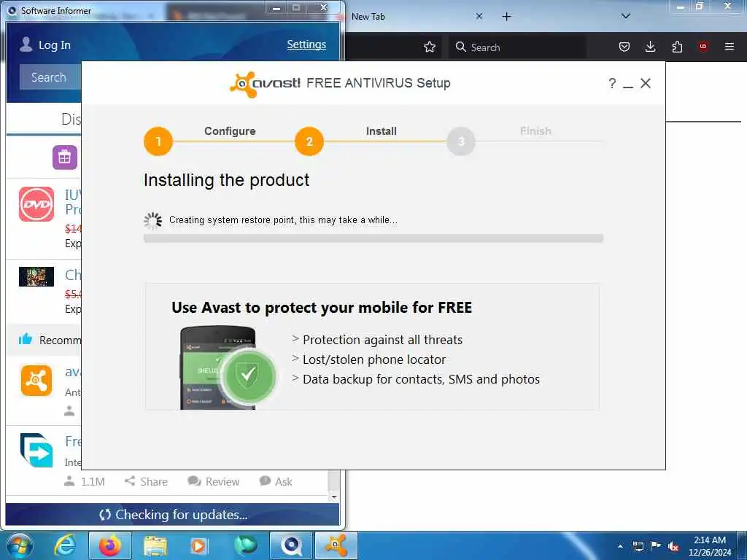Click the installation progress bar

click(373, 238)
